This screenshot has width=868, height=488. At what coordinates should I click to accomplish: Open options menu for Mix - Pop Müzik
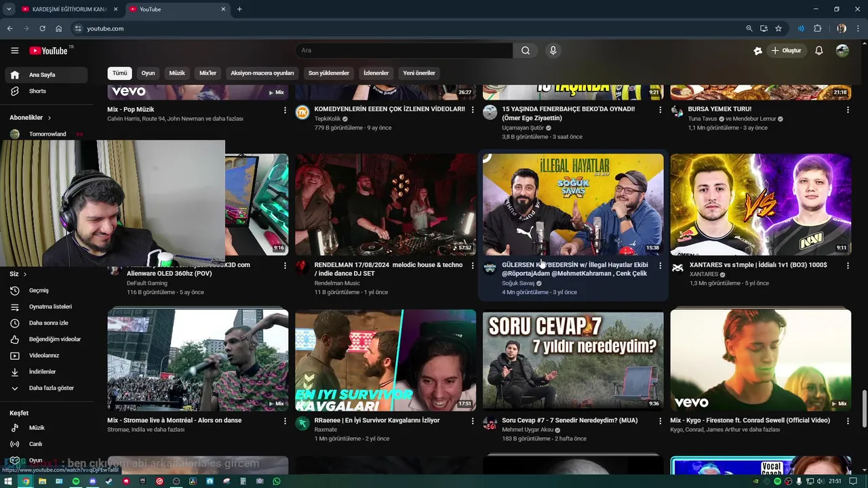[x=285, y=110]
